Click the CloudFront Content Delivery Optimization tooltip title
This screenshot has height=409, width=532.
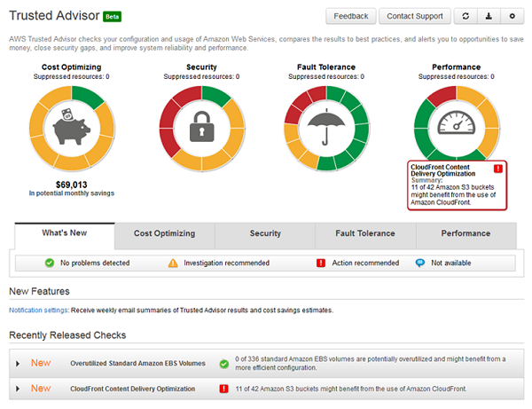coord(442,170)
